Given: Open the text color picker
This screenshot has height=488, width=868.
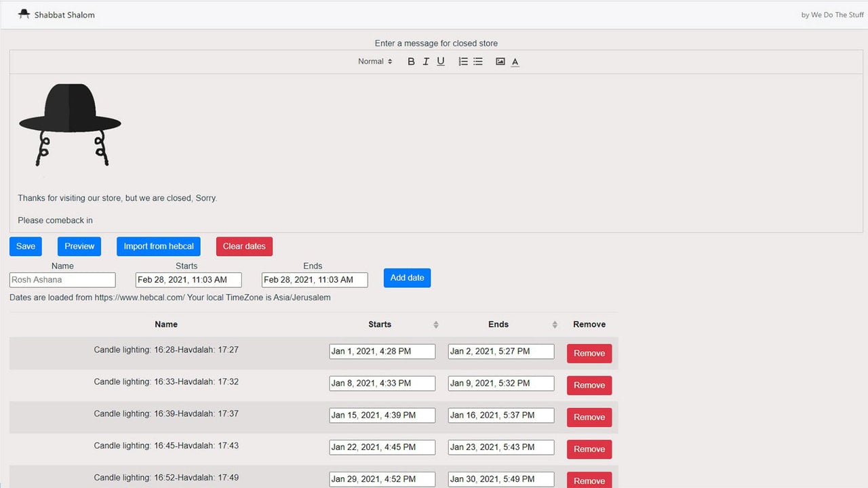Looking at the screenshot, I should tap(515, 62).
